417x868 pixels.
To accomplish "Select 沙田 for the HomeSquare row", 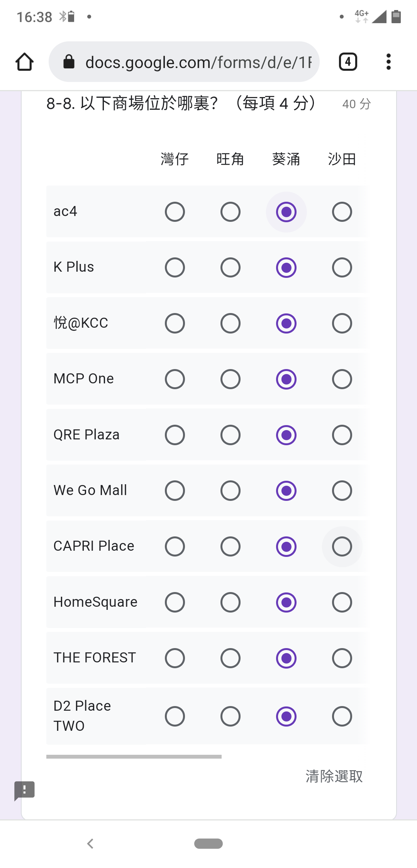I will [342, 602].
